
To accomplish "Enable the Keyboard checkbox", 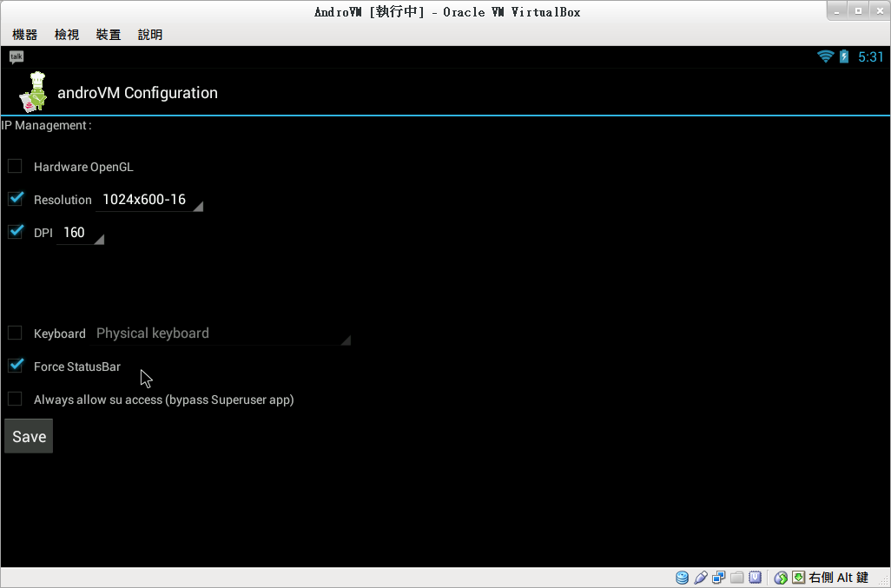I will (15, 333).
